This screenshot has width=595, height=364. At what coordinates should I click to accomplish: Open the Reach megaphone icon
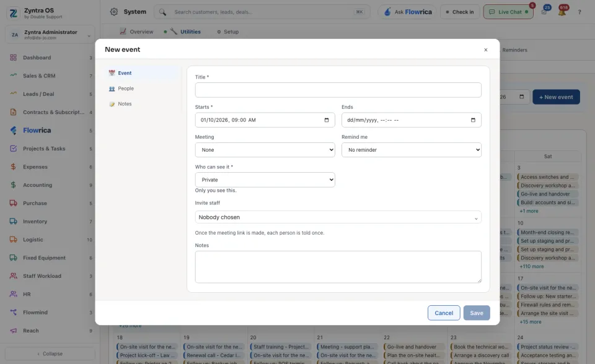coord(13,331)
